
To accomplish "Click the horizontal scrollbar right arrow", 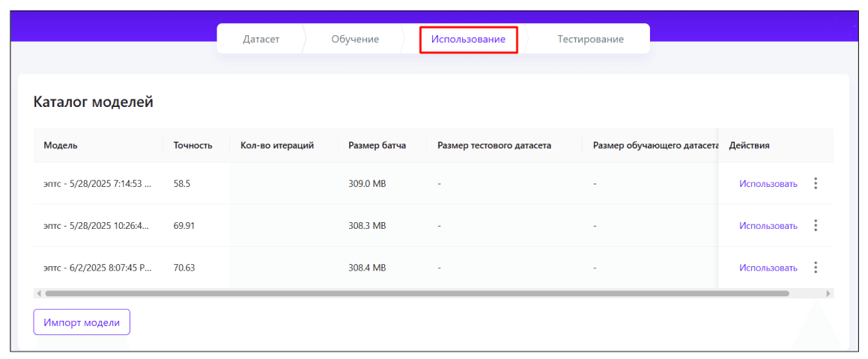I will (828, 293).
